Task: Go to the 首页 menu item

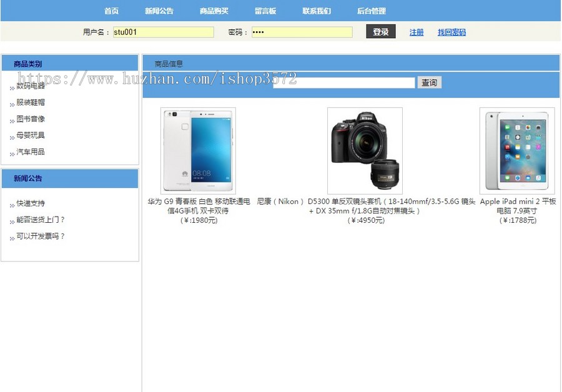Action: (111, 11)
